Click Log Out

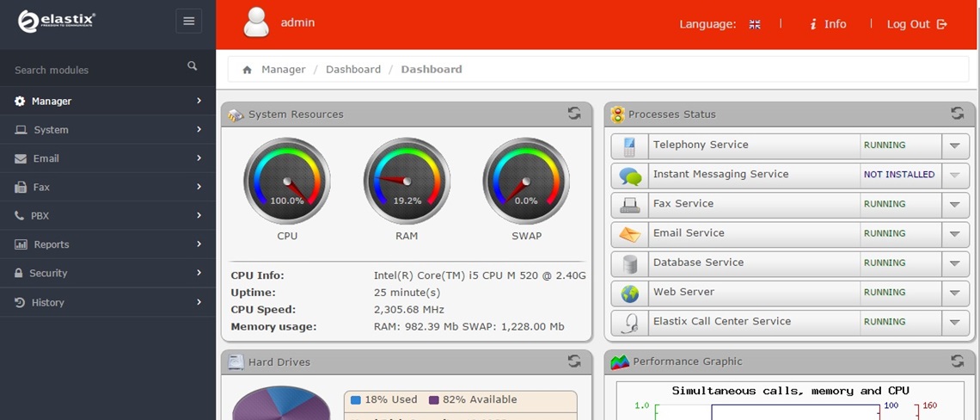[917, 24]
